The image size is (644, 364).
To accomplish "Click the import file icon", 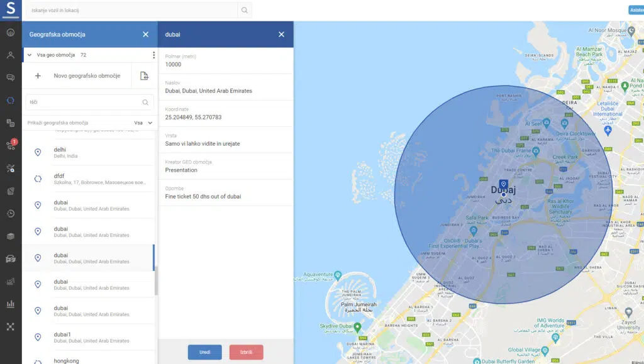I will coord(144,75).
